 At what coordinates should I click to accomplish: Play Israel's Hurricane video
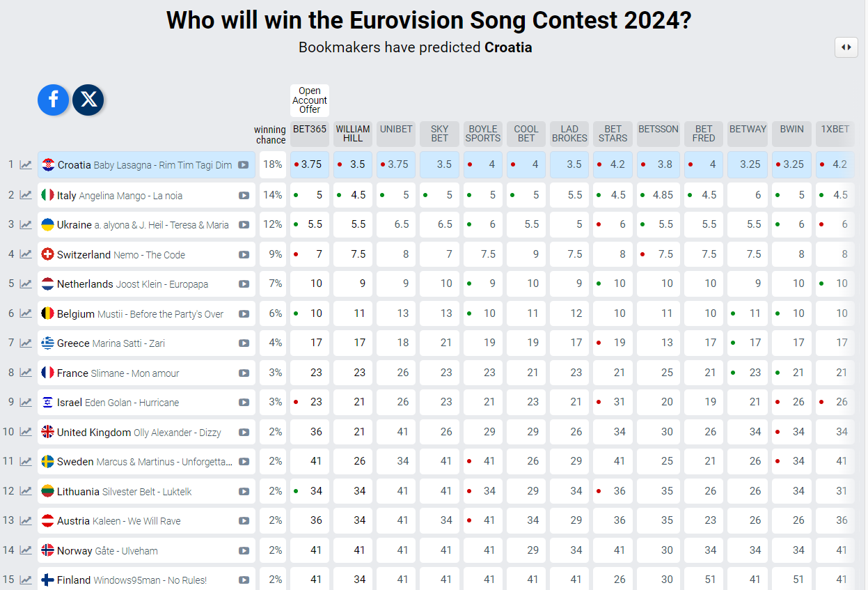click(x=244, y=403)
